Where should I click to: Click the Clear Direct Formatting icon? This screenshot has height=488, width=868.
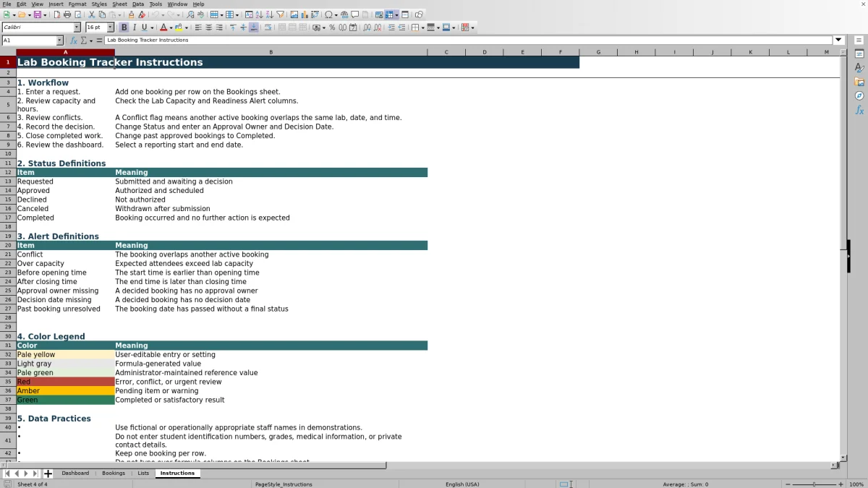click(142, 14)
